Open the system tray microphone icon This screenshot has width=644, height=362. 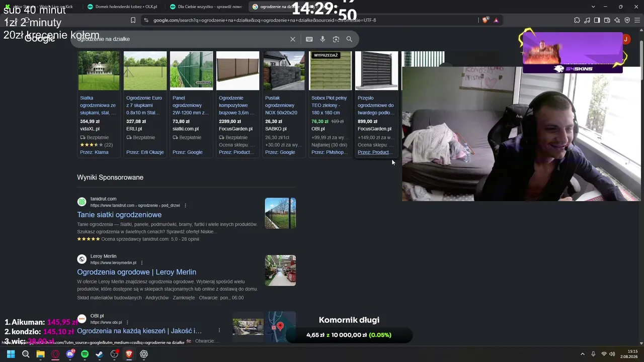pyautogui.click(x=593, y=354)
